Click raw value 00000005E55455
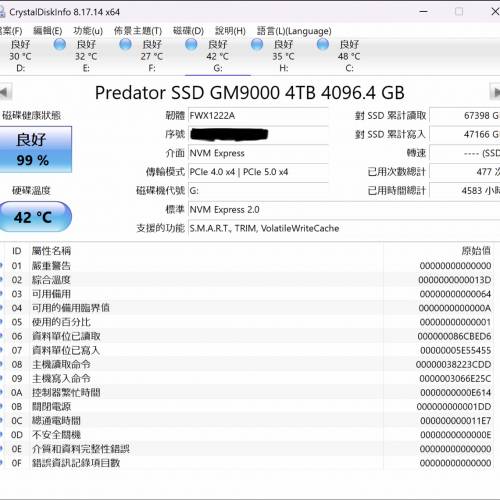Viewport: 500px width, 500px height. (455, 350)
